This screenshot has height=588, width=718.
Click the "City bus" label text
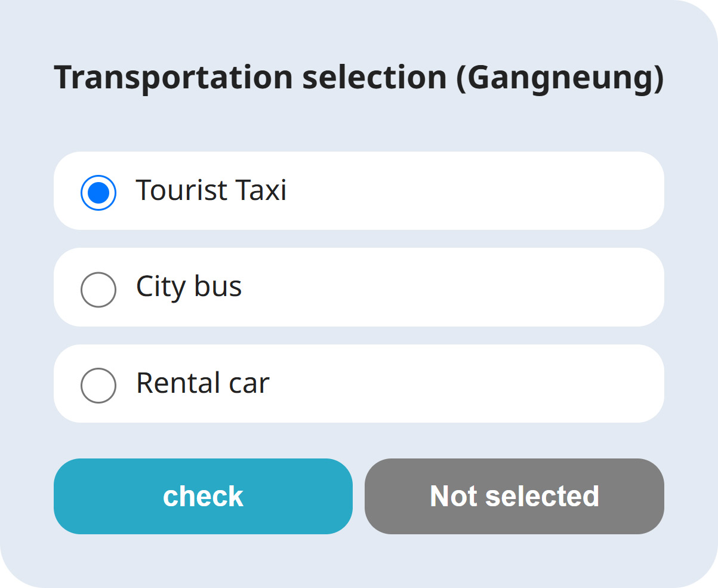click(189, 287)
